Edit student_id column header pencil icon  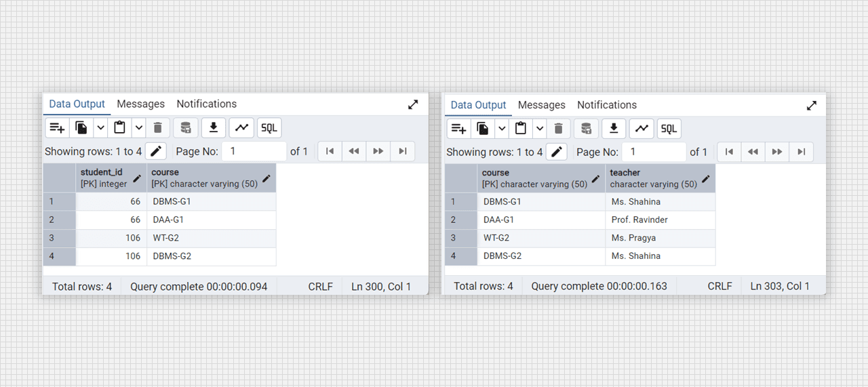point(137,178)
